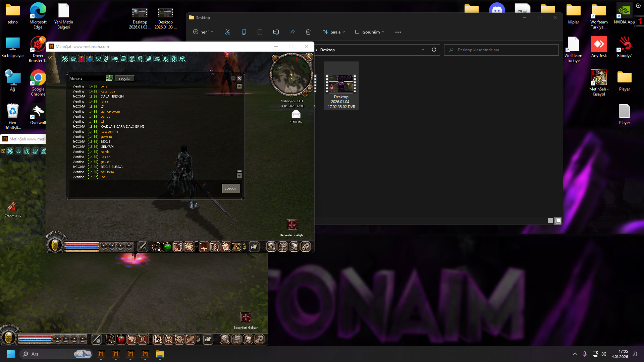The width and height of the screenshot is (644, 362).
Task: Click the Vlentina whisper name field
Action: [88, 78]
